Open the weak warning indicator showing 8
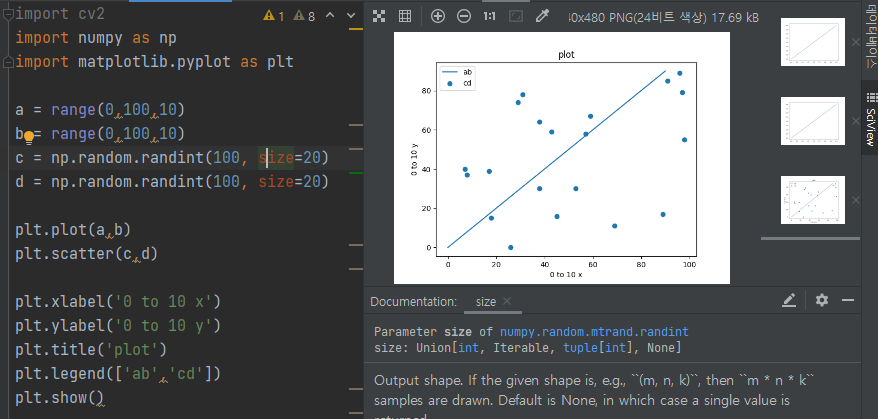 tap(304, 16)
